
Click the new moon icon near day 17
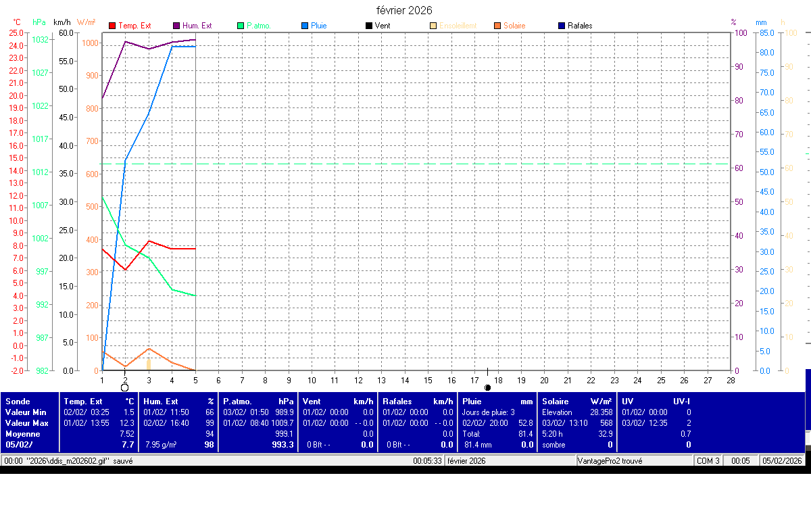coord(487,387)
